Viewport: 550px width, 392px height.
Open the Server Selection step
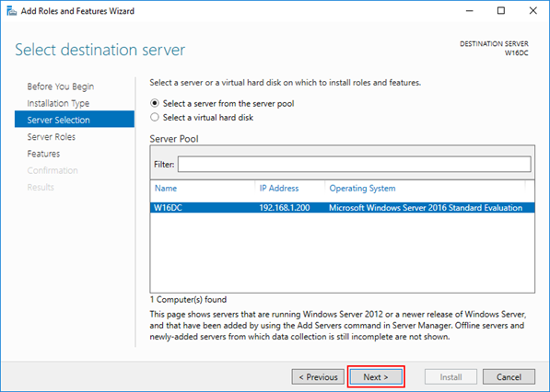[x=75, y=120]
